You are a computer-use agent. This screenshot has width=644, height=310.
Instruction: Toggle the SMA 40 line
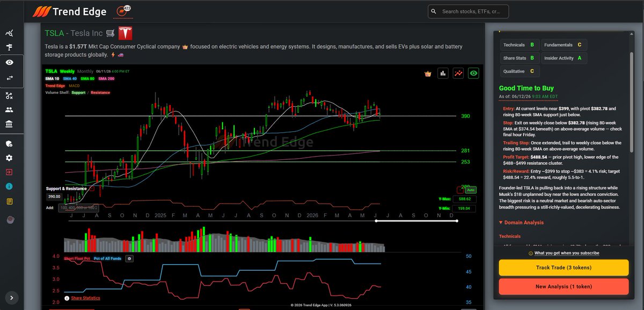(70, 79)
